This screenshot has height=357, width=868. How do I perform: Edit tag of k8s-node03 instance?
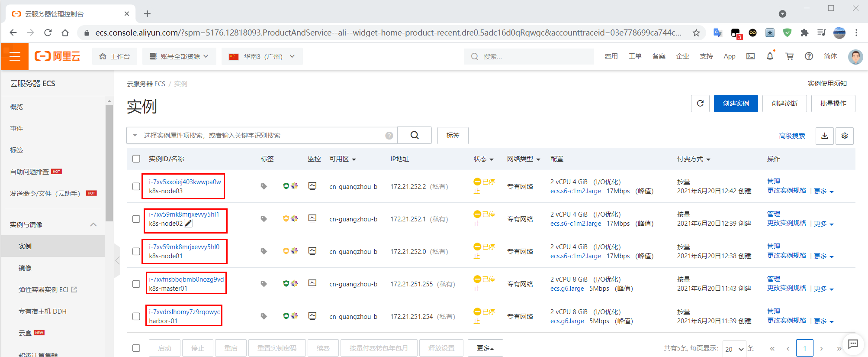tap(264, 186)
